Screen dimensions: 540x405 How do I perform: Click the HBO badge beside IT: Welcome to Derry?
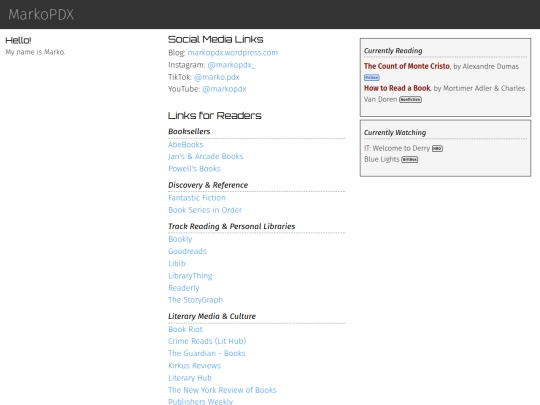point(437,148)
